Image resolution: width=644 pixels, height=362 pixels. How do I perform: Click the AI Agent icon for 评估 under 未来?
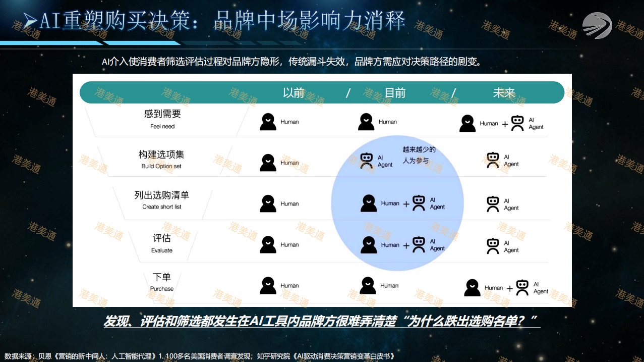point(493,246)
